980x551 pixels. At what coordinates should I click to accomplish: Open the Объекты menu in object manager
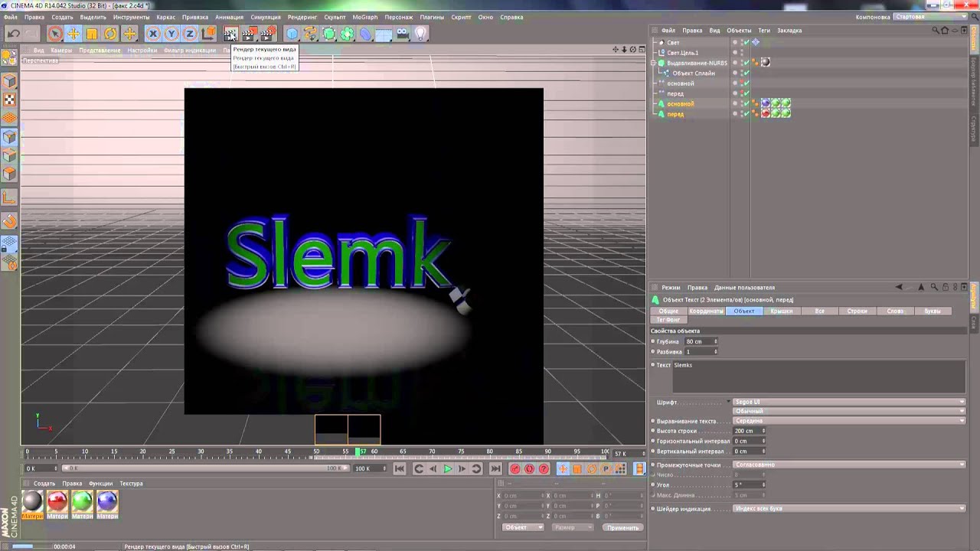point(739,31)
